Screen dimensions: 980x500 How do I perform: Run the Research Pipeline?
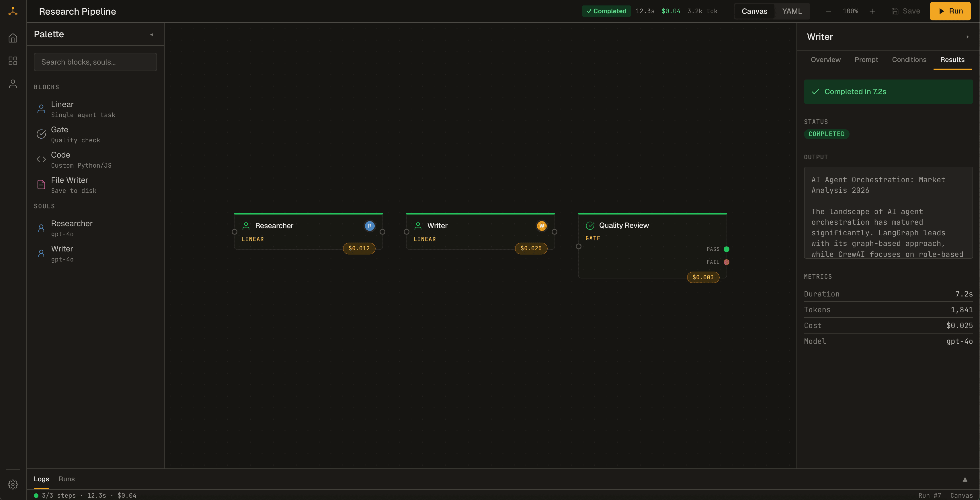950,11
